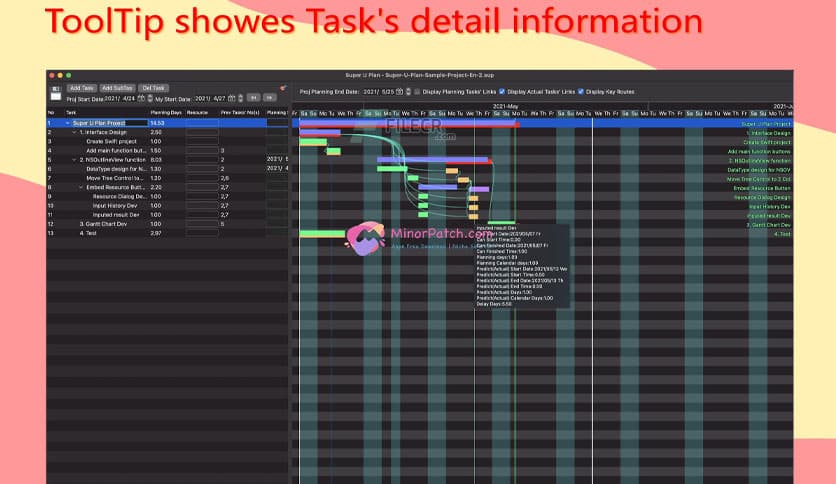Collapse the Super U Plan Project row
The width and height of the screenshot is (836, 484).
pos(68,123)
